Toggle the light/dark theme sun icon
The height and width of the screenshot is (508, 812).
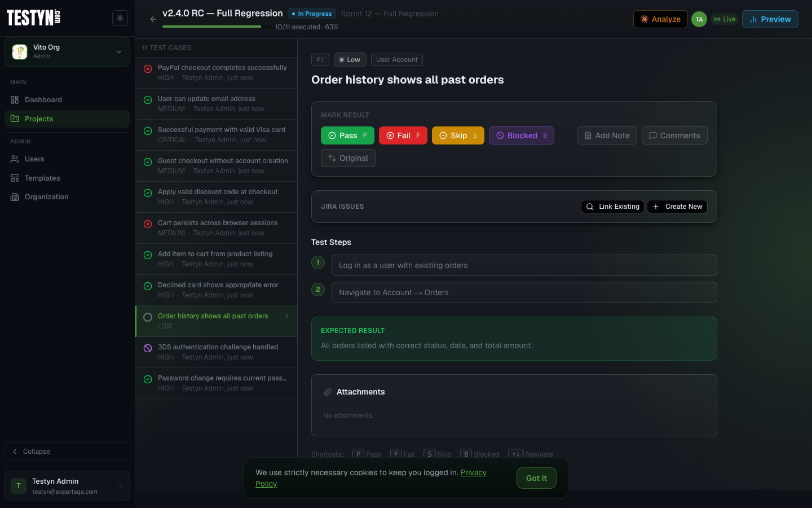point(120,18)
